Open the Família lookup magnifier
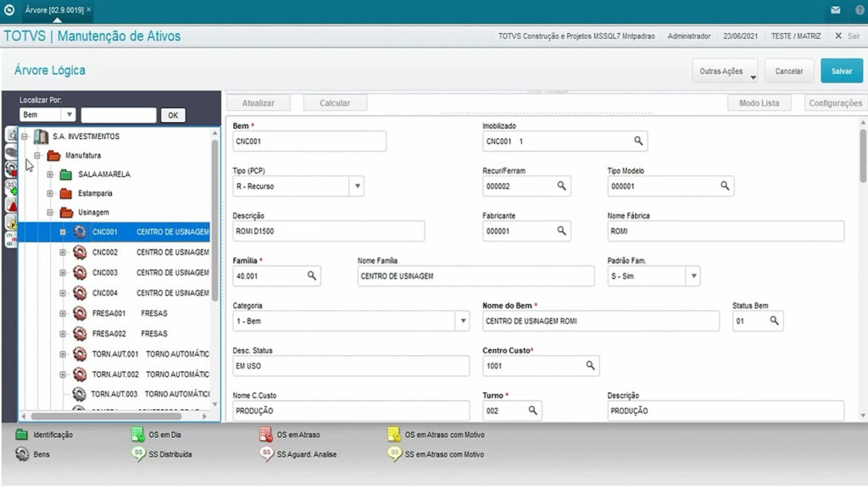868x488 pixels. point(312,275)
